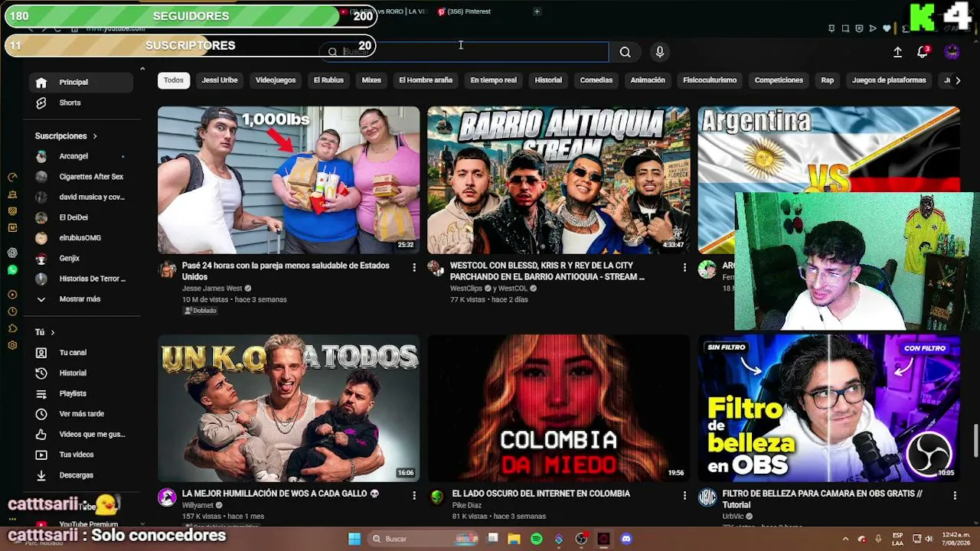Open Shorts from the sidebar

coord(70,103)
